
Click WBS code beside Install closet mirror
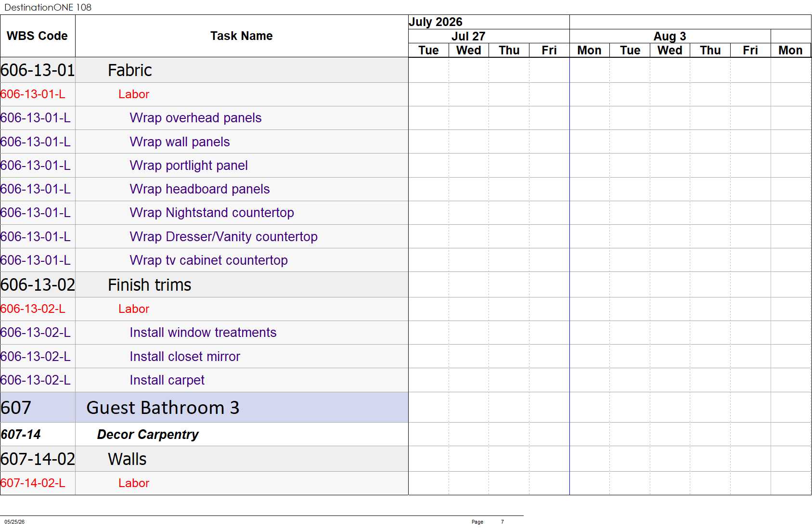[36, 357]
